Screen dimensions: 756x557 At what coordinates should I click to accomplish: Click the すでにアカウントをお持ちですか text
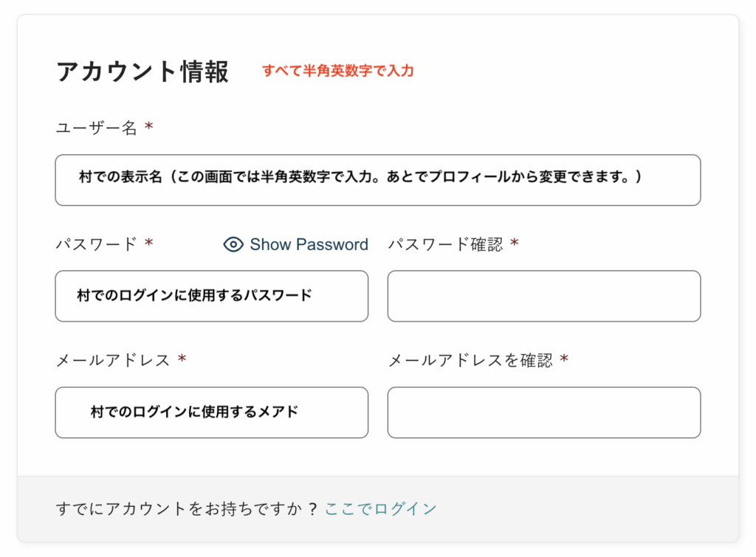(x=186, y=508)
